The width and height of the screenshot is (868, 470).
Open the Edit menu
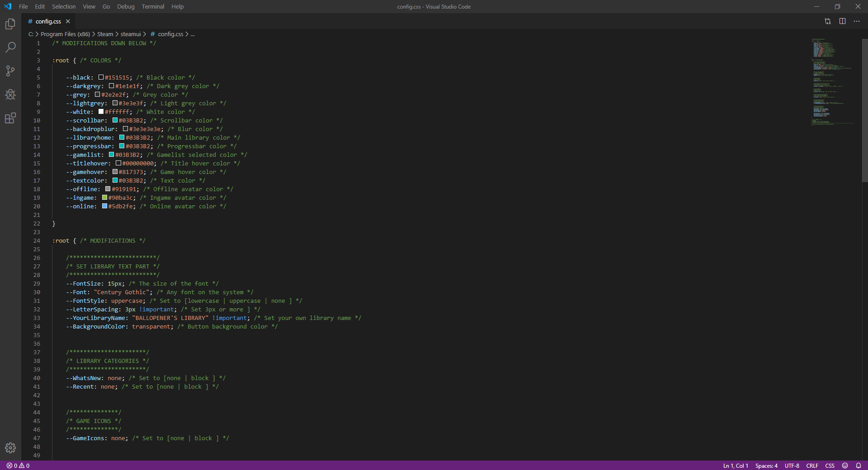[40, 6]
